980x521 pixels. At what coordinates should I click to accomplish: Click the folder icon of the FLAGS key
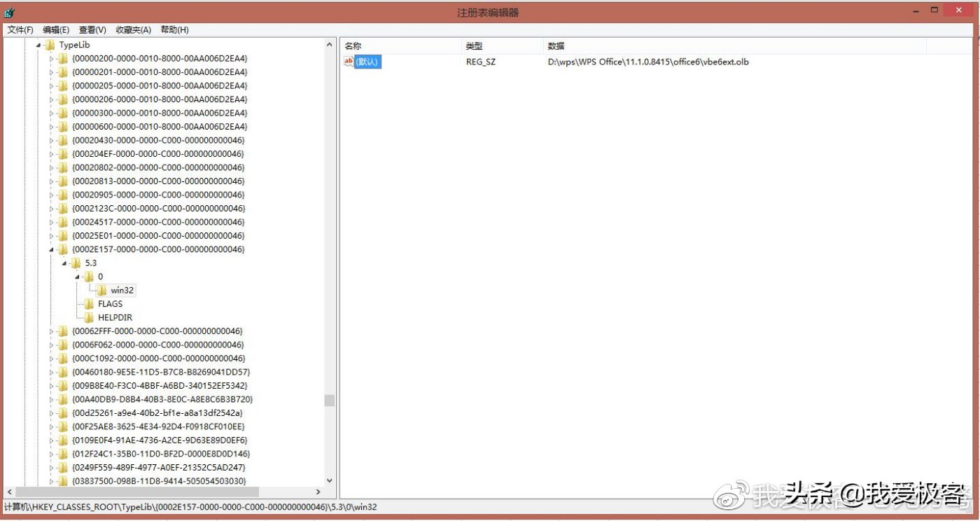[89, 304]
